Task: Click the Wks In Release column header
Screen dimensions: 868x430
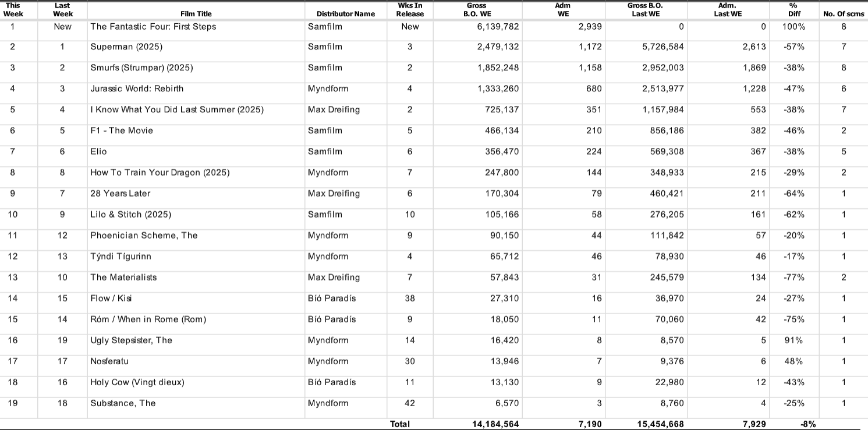Action: [410, 10]
